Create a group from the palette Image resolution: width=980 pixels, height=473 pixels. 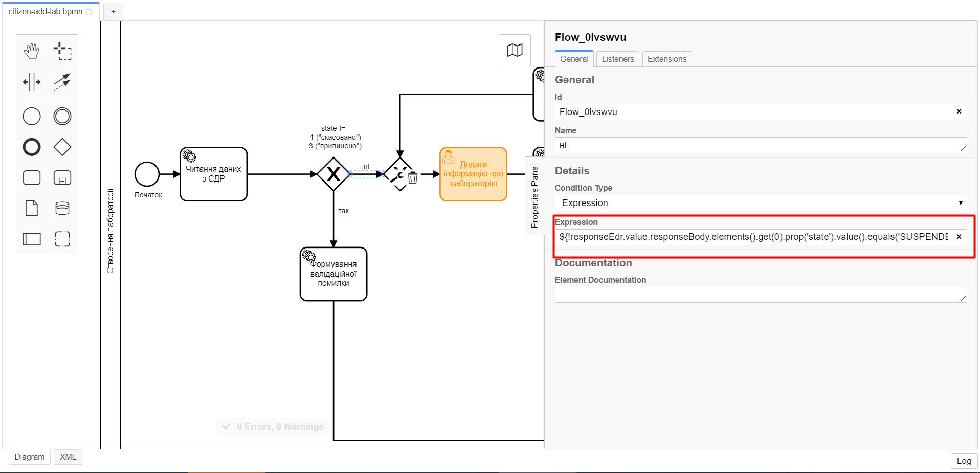click(x=62, y=239)
